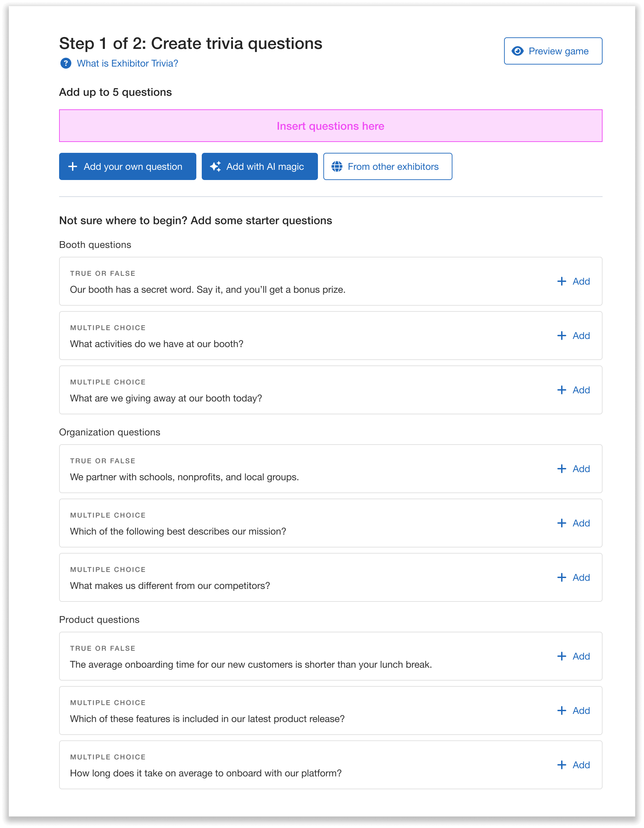The width and height of the screenshot is (644, 828).
Task: Click the plus icon next to secret word question's Add
Action: click(x=562, y=281)
